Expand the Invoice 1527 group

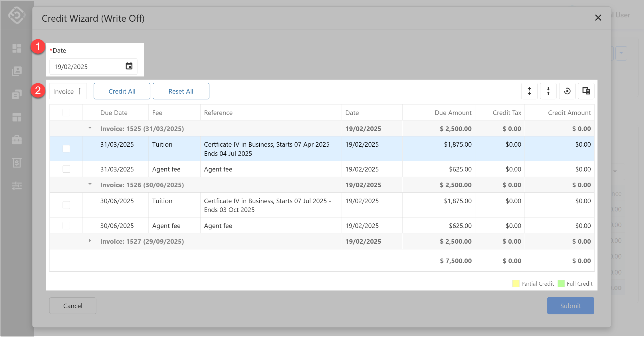[x=90, y=241]
